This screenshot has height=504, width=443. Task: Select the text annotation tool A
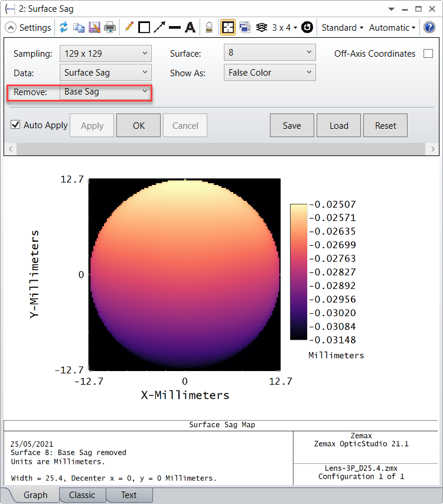190,28
